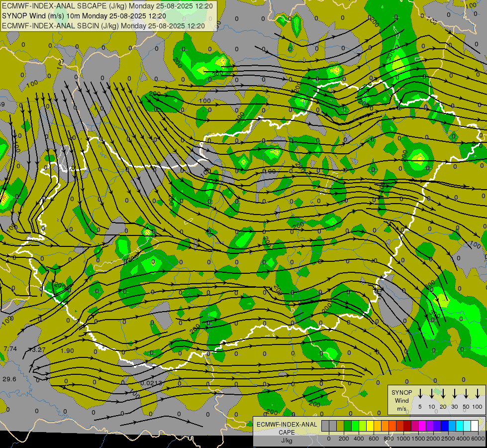Pick the cyan swatch left of 4000
The height and width of the screenshot is (448, 487).
pos(460,426)
